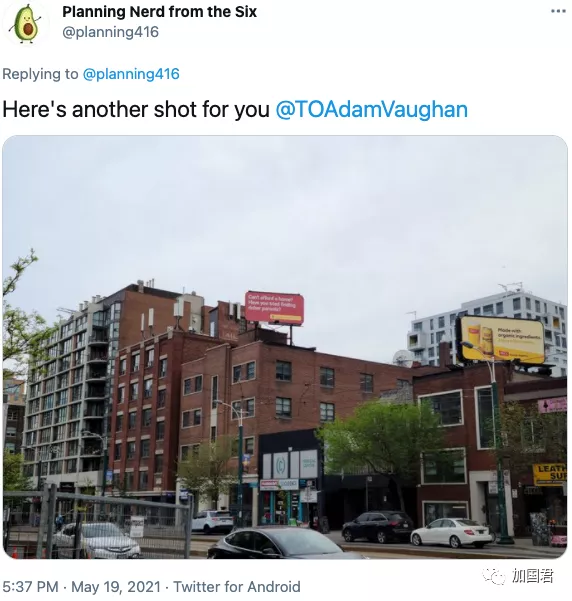Click the display name Planning Nerd from the Six
572x601 pixels.
pos(159,12)
